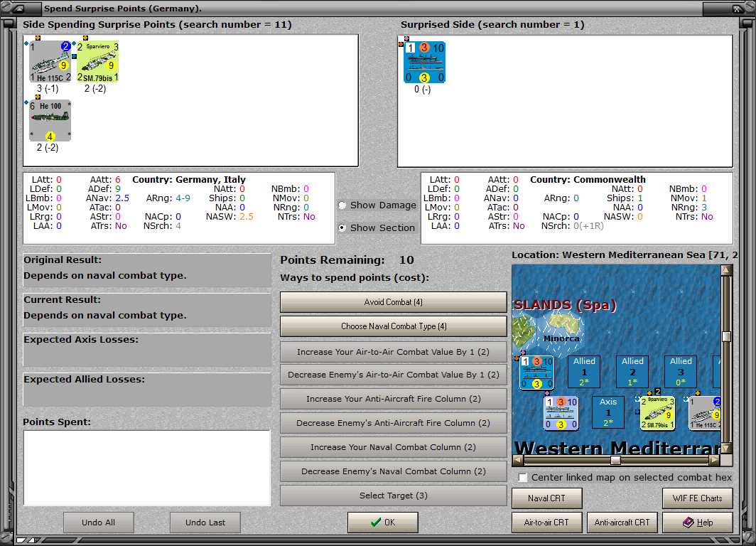Open WIF FE Charts
This screenshot has width=756, height=546.
pos(698,498)
